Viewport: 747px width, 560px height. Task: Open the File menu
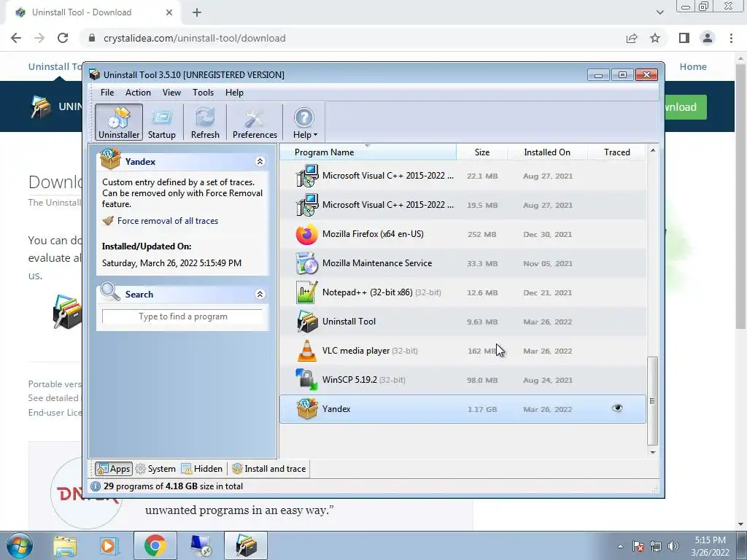pyautogui.click(x=107, y=93)
